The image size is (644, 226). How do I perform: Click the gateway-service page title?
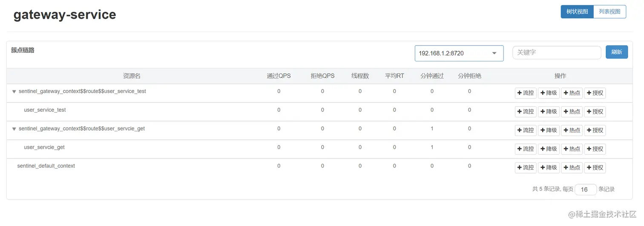click(65, 14)
